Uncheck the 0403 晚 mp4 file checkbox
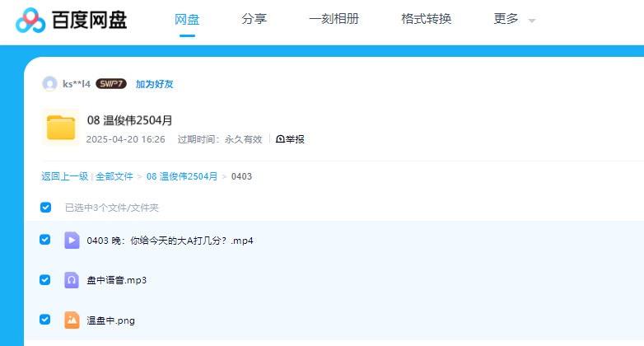The width and height of the screenshot is (644, 346). pos(46,240)
